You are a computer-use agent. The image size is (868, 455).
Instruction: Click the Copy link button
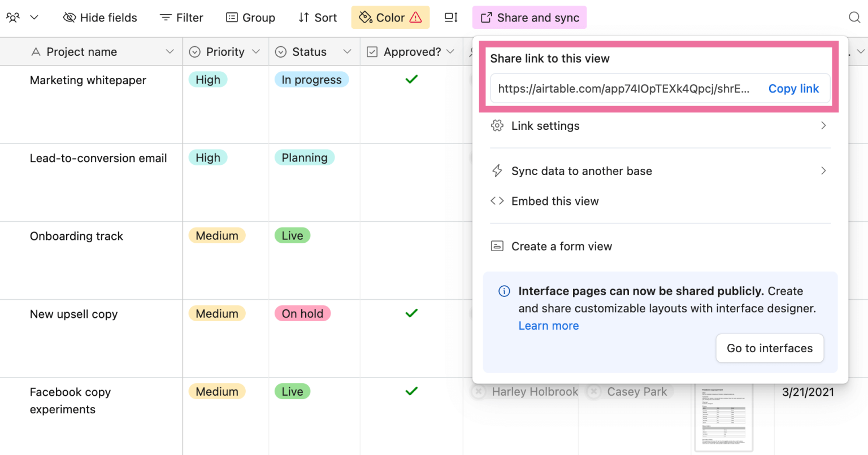click(793, 89)
